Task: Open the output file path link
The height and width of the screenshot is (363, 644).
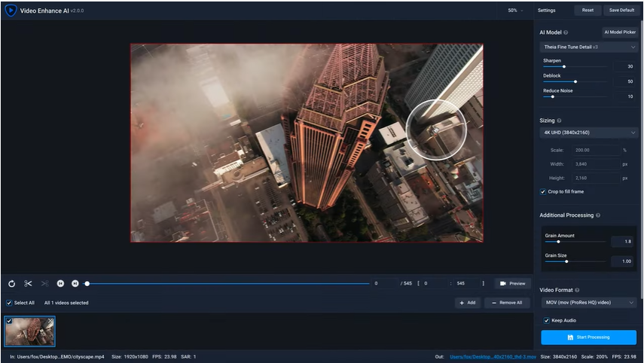Action: tap(493, 356)
